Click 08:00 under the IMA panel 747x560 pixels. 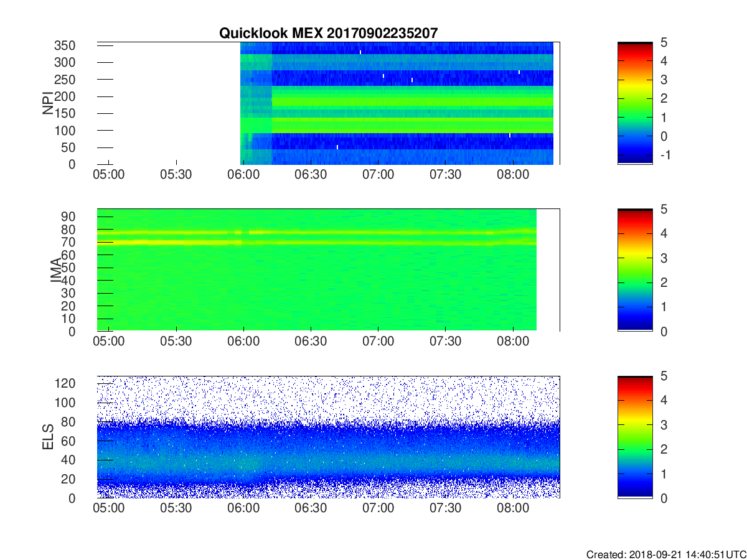click(513, 342)
